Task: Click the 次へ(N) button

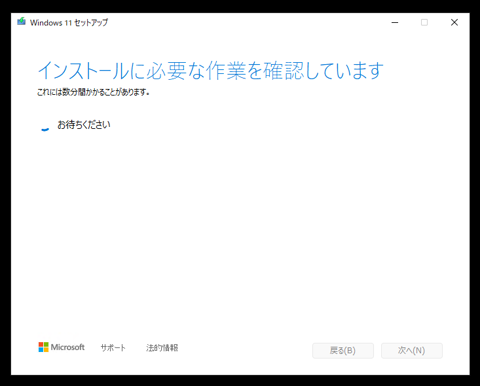Action: click(x=412, y=350)
